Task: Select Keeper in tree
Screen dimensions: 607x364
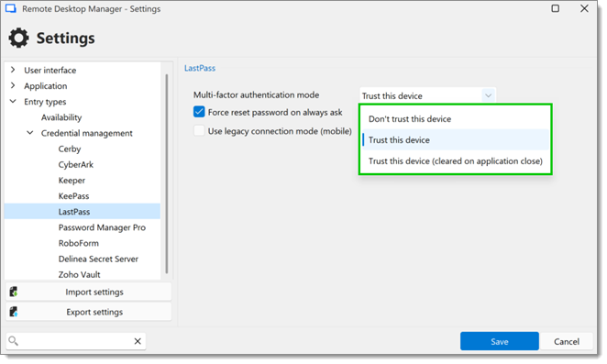Action: [72, 180]
